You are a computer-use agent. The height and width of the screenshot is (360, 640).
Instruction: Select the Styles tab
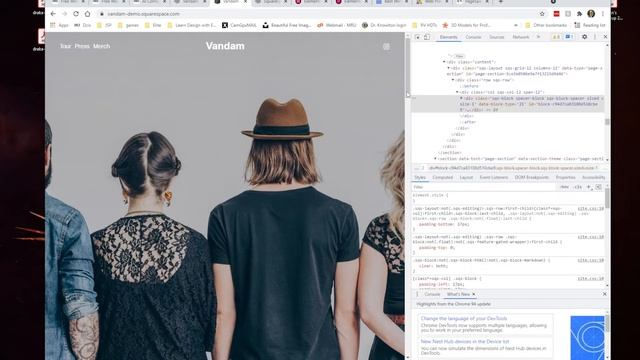point(420,178)
